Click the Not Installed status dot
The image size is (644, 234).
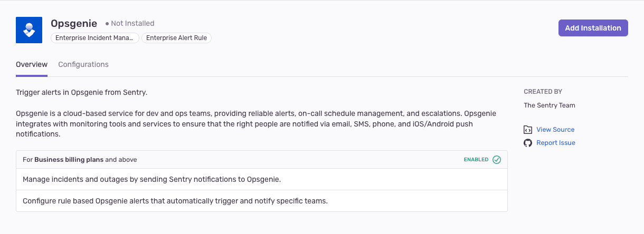(107, 24)
